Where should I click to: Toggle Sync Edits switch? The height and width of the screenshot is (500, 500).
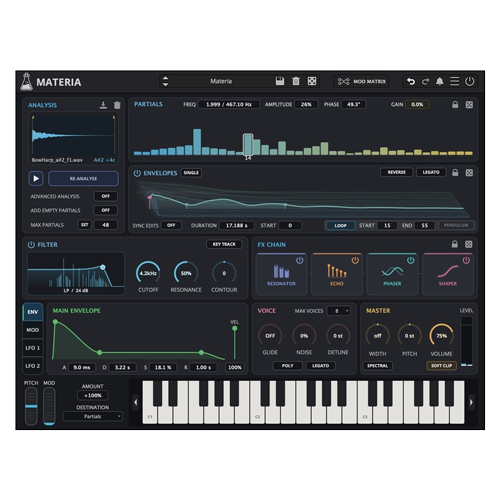pos(171,225)
